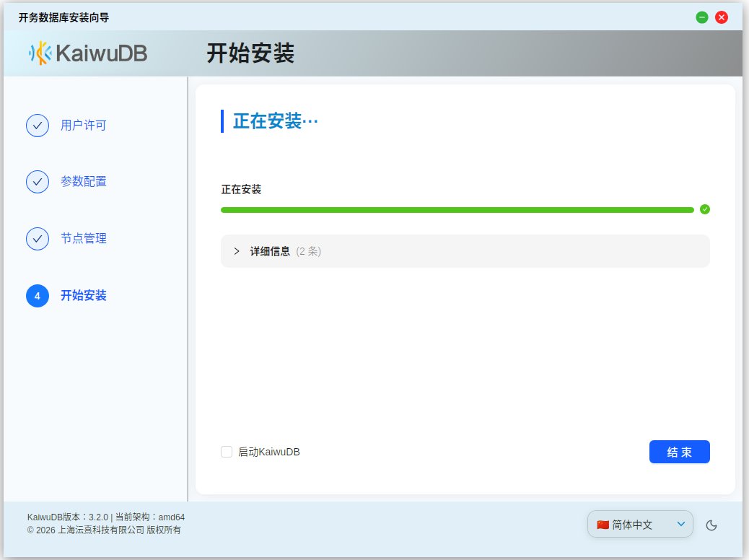Screen dimensions: 749x560
Task: Minimize the installer window
Action: coord(701,17)
